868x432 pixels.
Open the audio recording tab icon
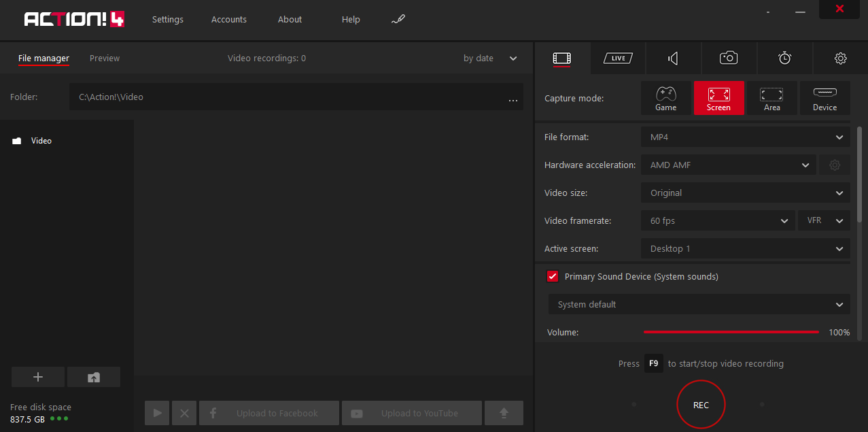click(673, 59)
